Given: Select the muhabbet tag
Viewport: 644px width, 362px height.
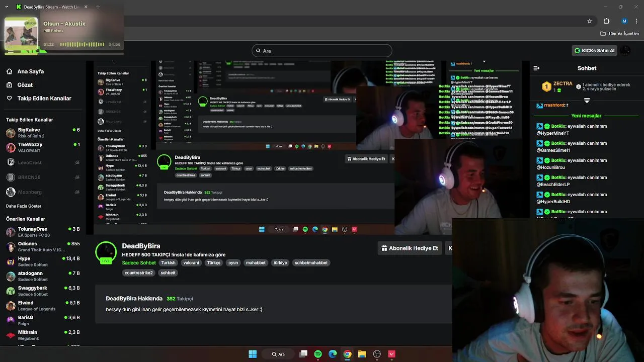Looking at the screenshot, I should pos(256,263).
